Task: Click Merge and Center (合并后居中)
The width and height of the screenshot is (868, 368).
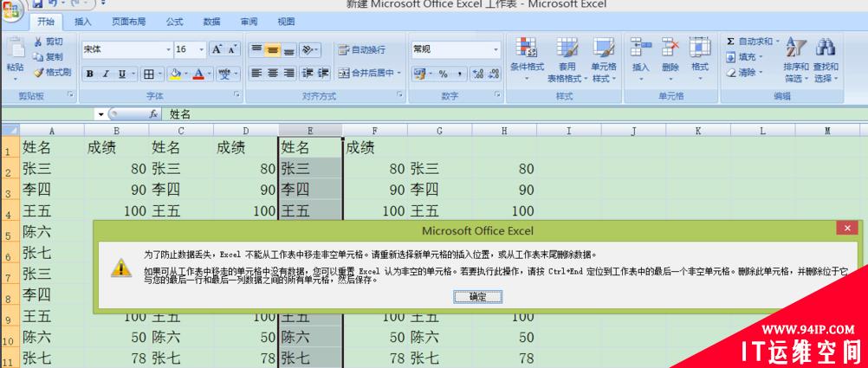Action: click(366, 73)
